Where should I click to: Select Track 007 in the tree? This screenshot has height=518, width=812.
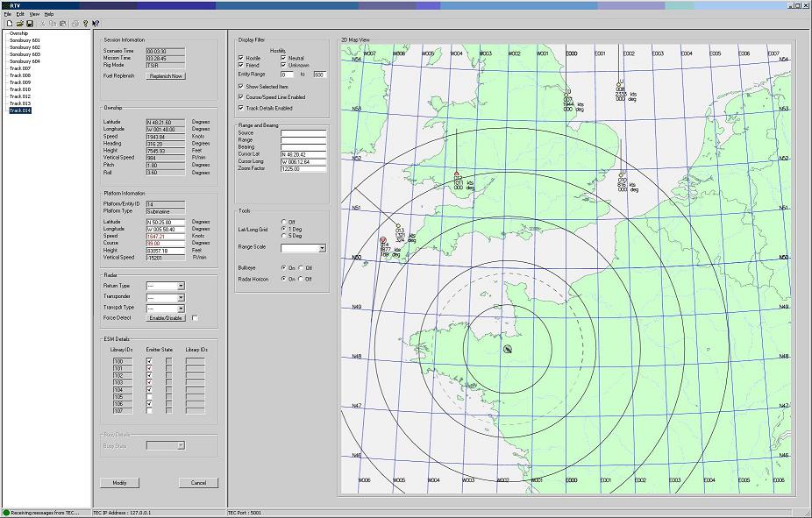[20, 68]
